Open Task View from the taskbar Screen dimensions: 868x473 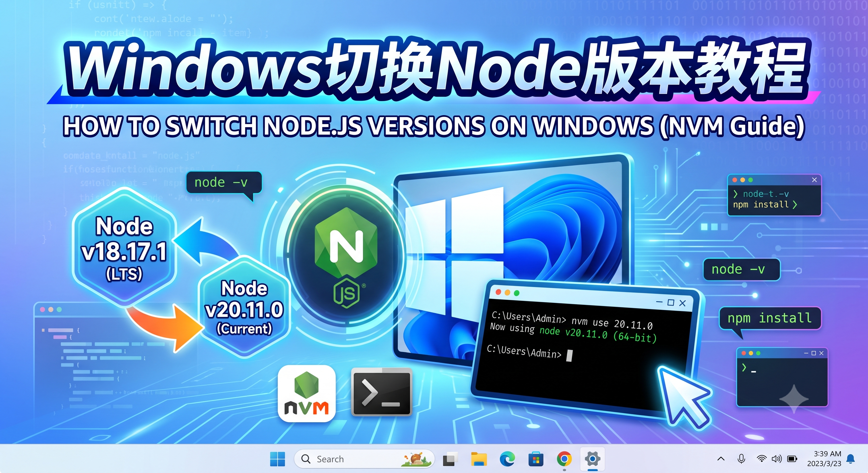point(450,459)
